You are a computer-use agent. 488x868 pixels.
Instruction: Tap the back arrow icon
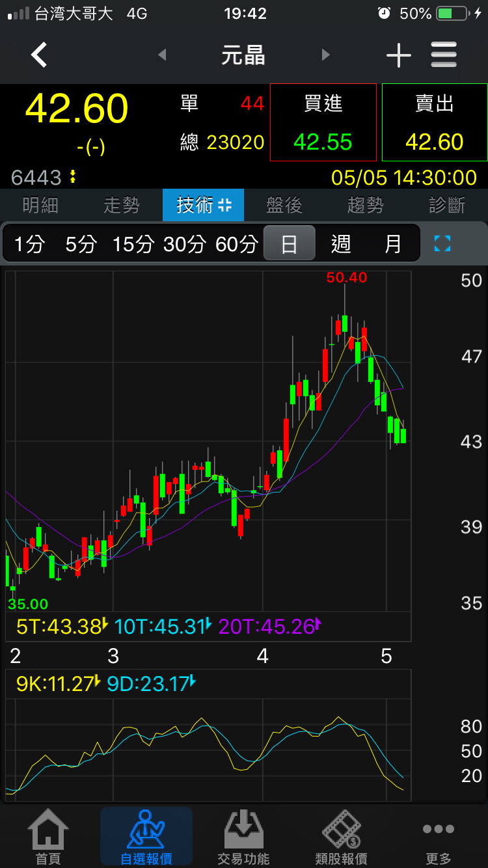(40, 55)
